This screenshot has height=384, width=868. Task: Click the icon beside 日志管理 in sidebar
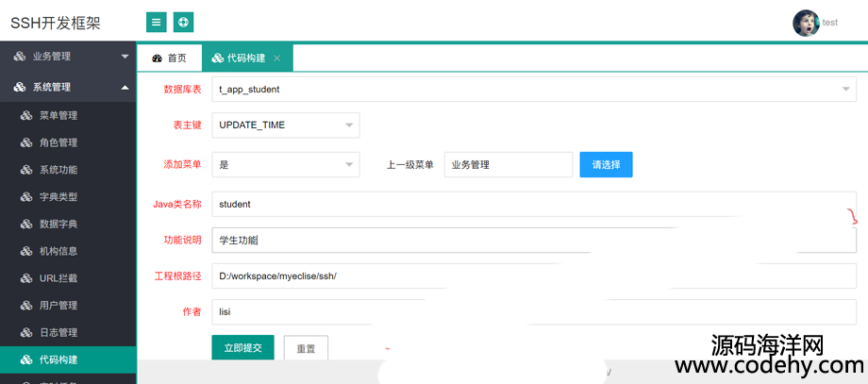click(26, 333)
